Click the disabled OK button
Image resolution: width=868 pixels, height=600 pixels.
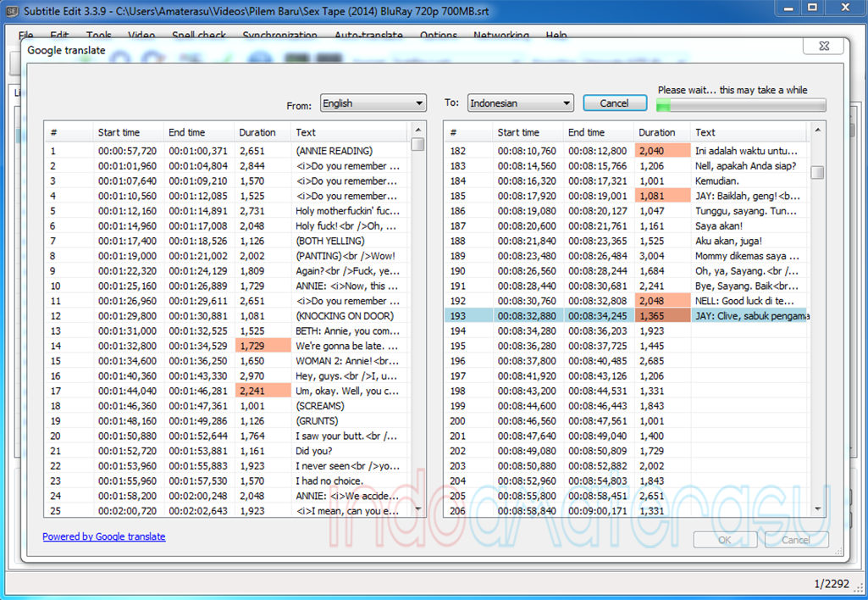(725, 540)
